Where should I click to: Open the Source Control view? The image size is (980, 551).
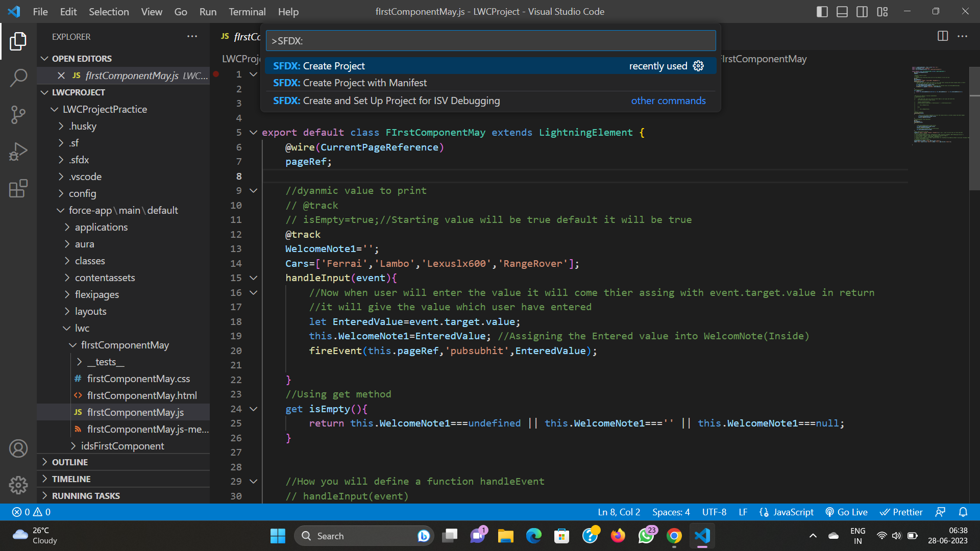[18, 115]
